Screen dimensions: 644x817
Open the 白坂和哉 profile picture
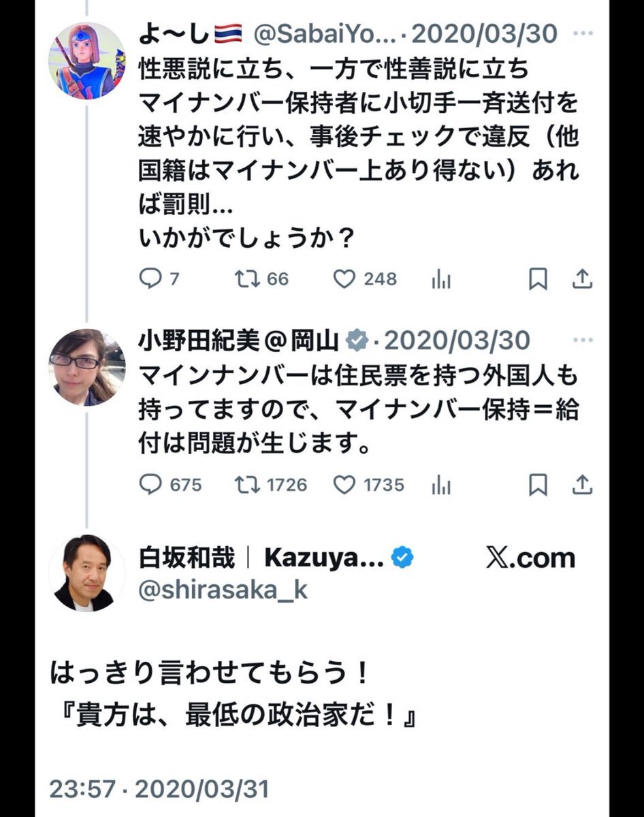tap(86, 573)
